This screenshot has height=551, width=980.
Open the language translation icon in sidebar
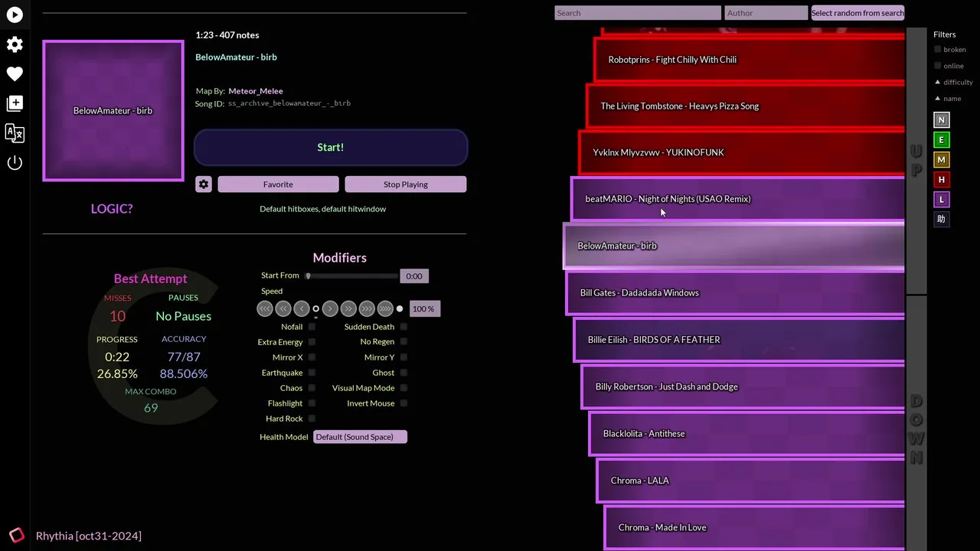[x=15, y=133]
